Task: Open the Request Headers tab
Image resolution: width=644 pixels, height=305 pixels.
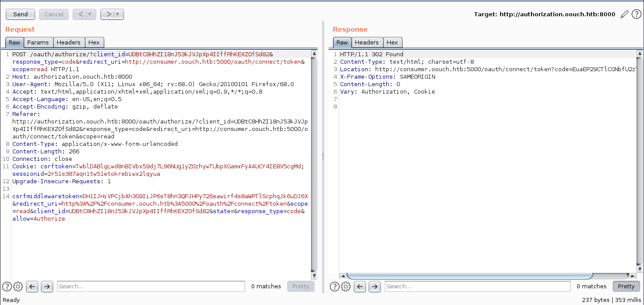Action: pyautogui.click(x=69, y=43)
